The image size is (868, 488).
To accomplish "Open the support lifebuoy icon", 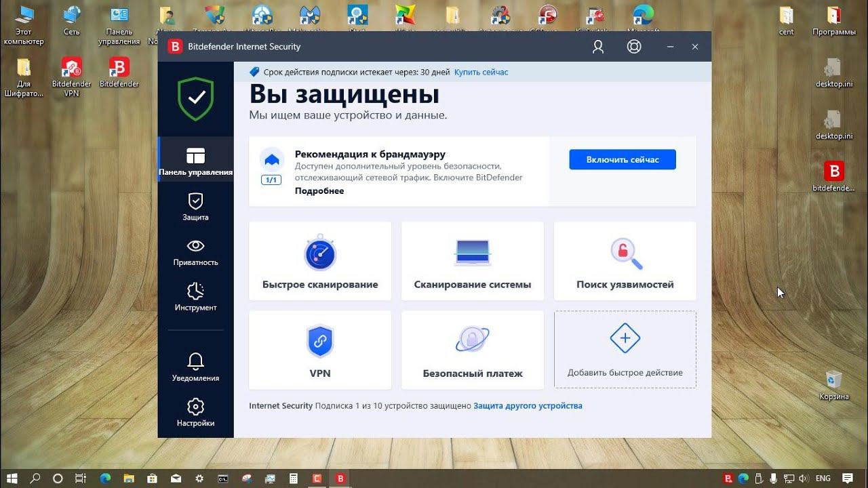I will tap(634, 47).
